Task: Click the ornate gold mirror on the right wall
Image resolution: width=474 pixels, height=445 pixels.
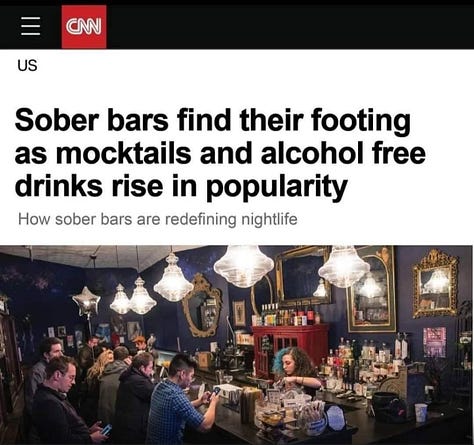Action: click(436, 283)
